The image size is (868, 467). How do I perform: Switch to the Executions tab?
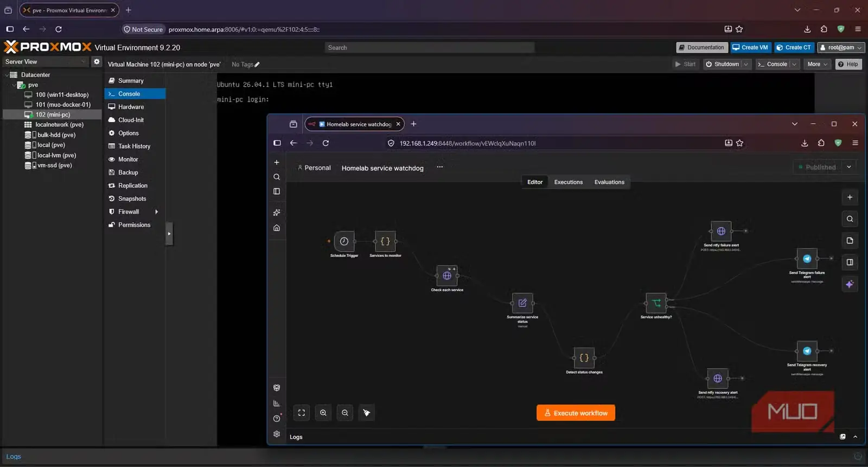(x=569, y=182)
